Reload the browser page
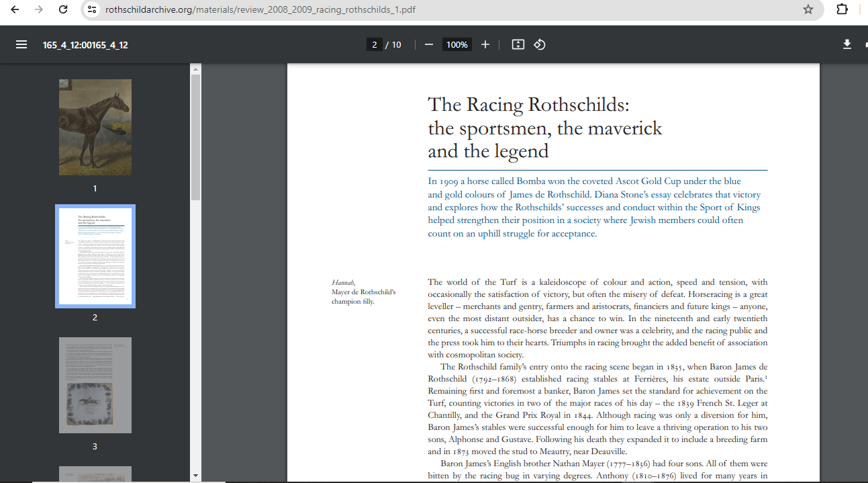Image resolution: width=868 pixels, height=483 pixels. [x=63, y=9]
